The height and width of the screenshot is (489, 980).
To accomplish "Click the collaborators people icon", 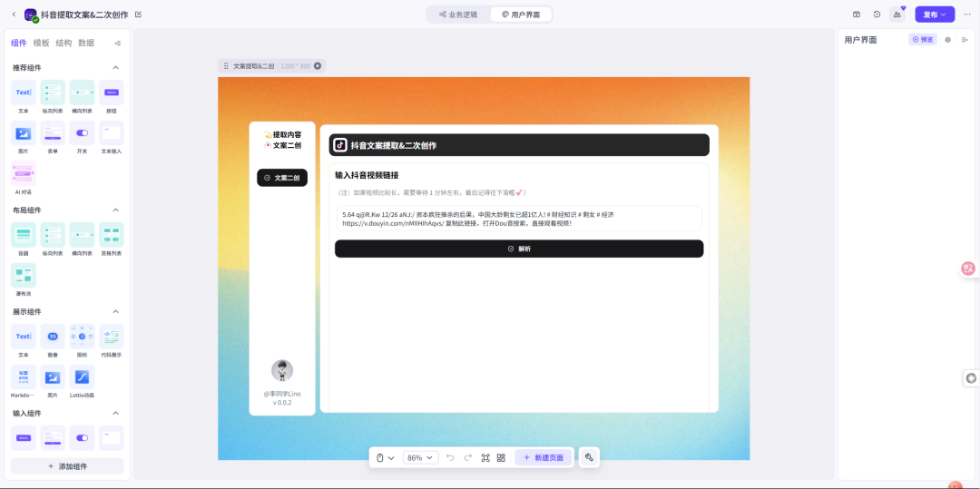I will point(897,15).
